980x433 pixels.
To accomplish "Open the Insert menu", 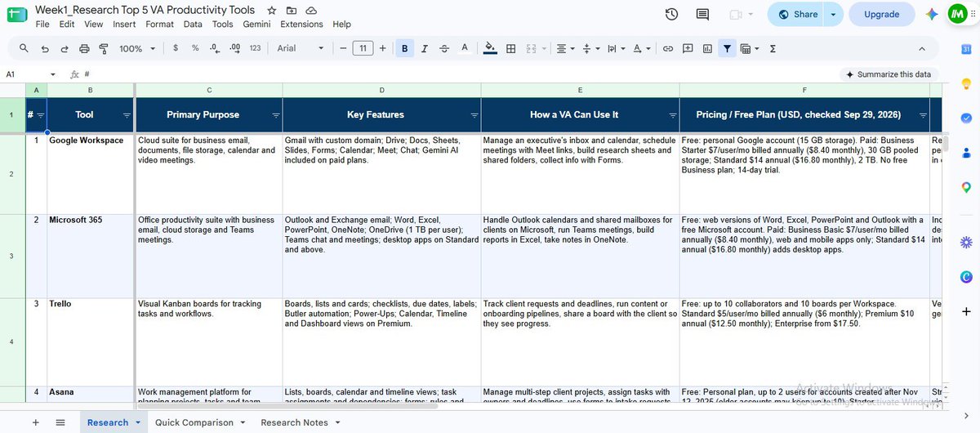I will tap(124, 25).
